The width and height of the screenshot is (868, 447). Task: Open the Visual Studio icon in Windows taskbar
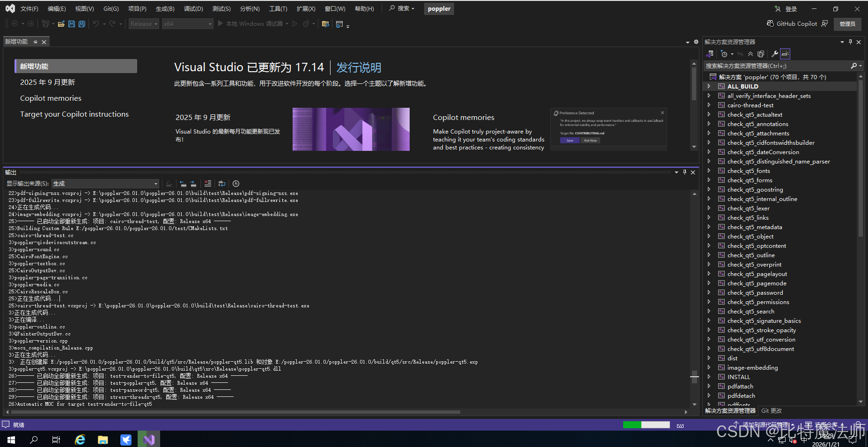click(149, 440)
